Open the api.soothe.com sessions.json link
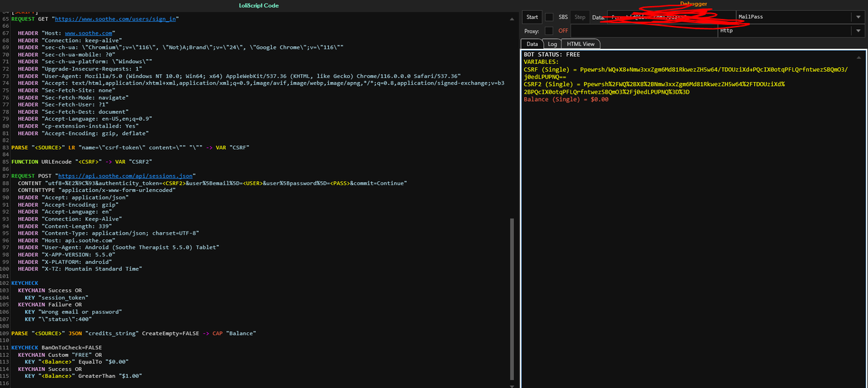Viewport: 868px width, 388px height. pyautogui.click(x=126, y=175)
